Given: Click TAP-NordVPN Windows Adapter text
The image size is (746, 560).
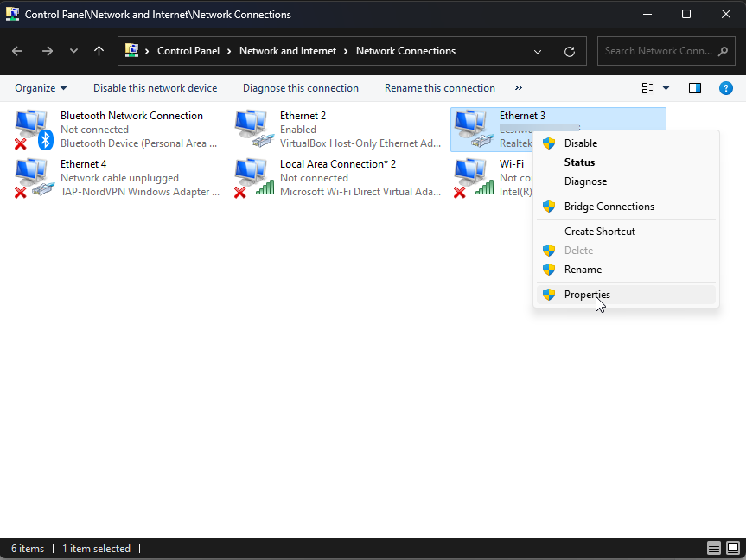Looking at the screenshot, I should [x=140, y=192].
